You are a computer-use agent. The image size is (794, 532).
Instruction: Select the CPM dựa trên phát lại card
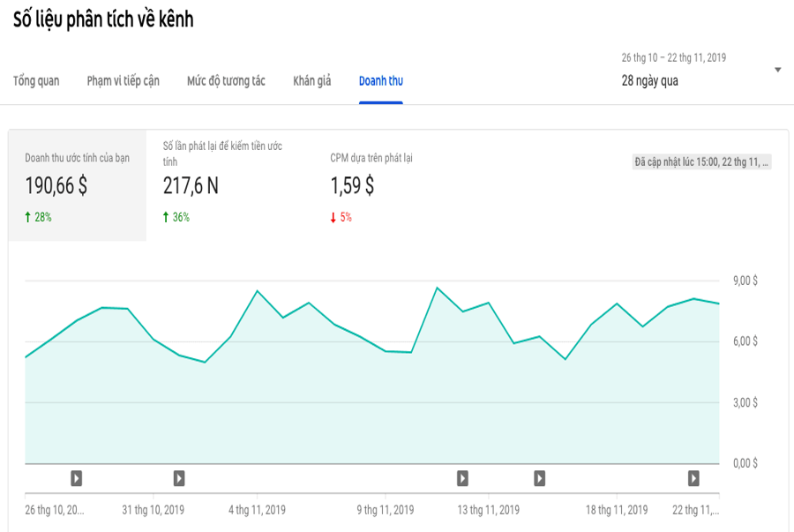(x=371, y=185)
